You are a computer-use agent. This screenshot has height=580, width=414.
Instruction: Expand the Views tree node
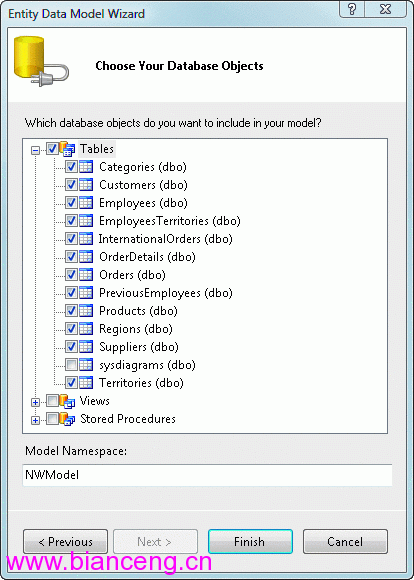pos(36,402)
